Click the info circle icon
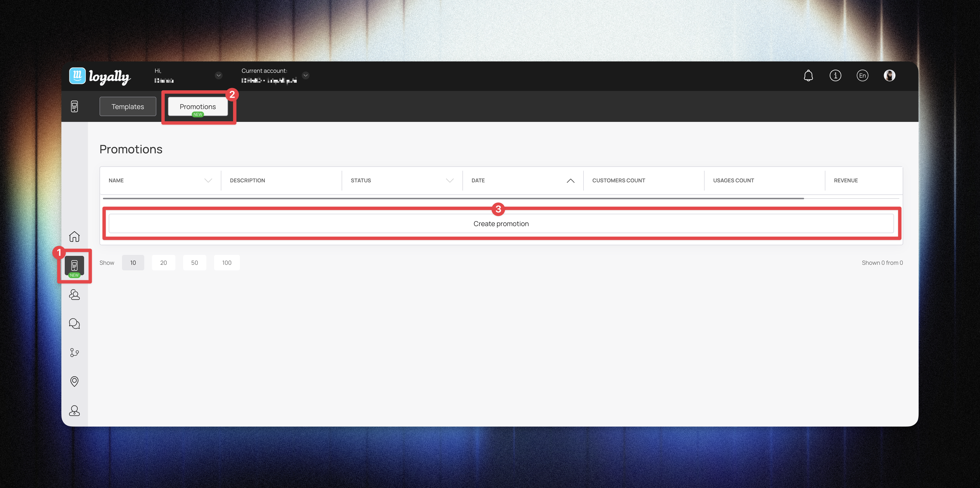This screenshot has height=488, width=980. click(x=835, y=75)
